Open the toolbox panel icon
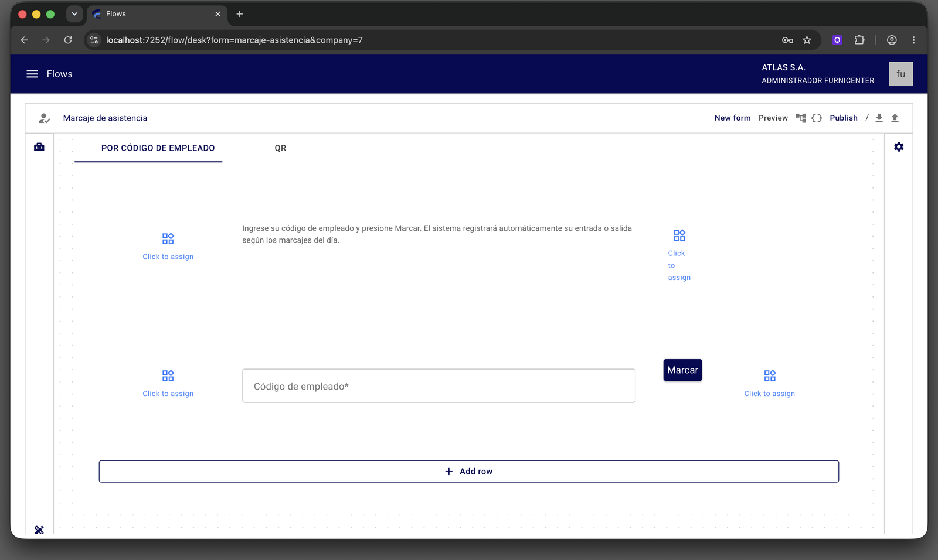938x560 pixels. click(x=39, y=147)
